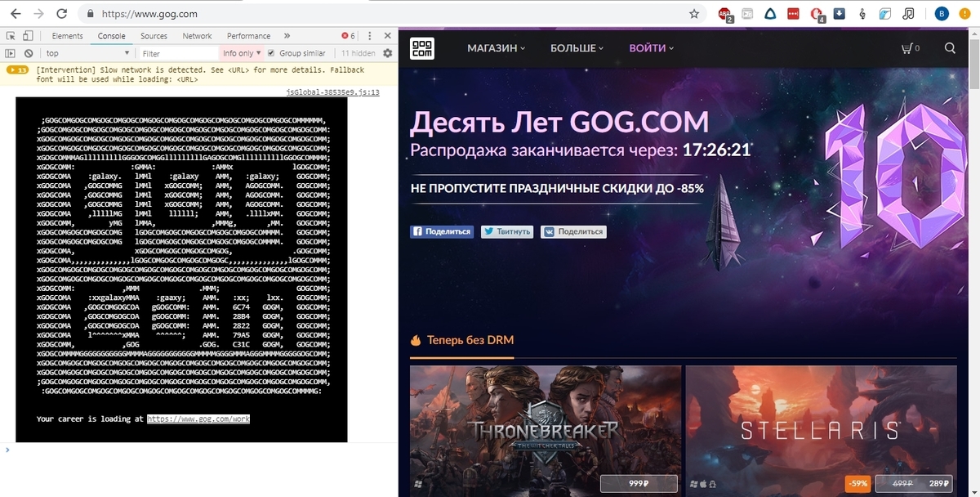Screen dimensions: 980x497
Task: Switch to the Network tab
Action: 197,36
